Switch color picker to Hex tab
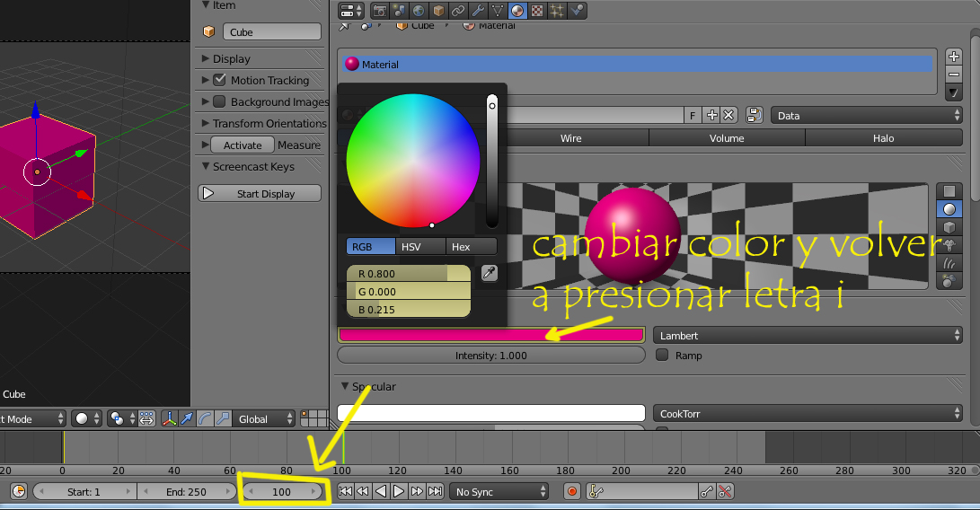Screen dimensions: 980x510 tap(472, 247)
